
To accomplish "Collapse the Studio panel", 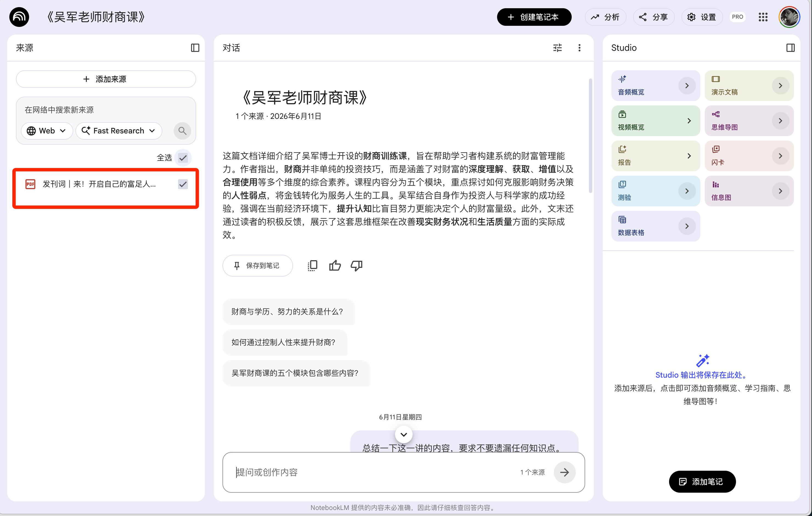I will point(790,47).
